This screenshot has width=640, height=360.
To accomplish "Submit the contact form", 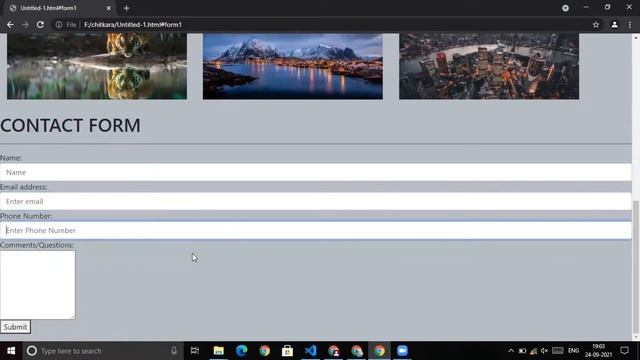I will pos(15,327).
